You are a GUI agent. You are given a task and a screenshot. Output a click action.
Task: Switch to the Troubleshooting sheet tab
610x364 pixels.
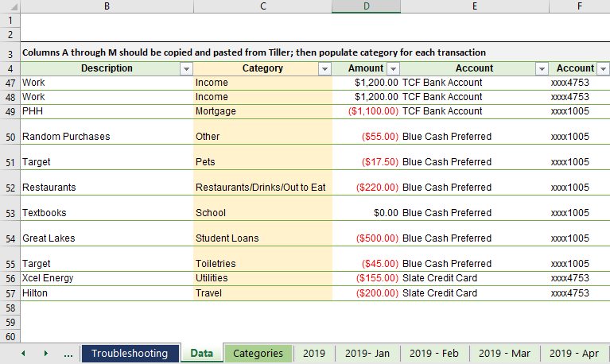pos(130,354)
